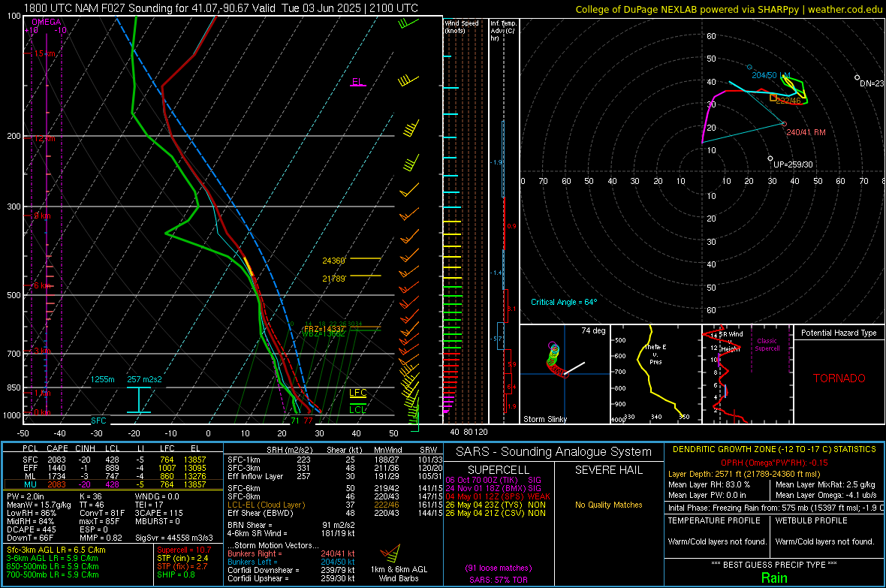Image resolution: width=886 pixels, height=588 pixels.
Task: Click the SARS - Sounding Analogue System header
Action: coord(554,452)
